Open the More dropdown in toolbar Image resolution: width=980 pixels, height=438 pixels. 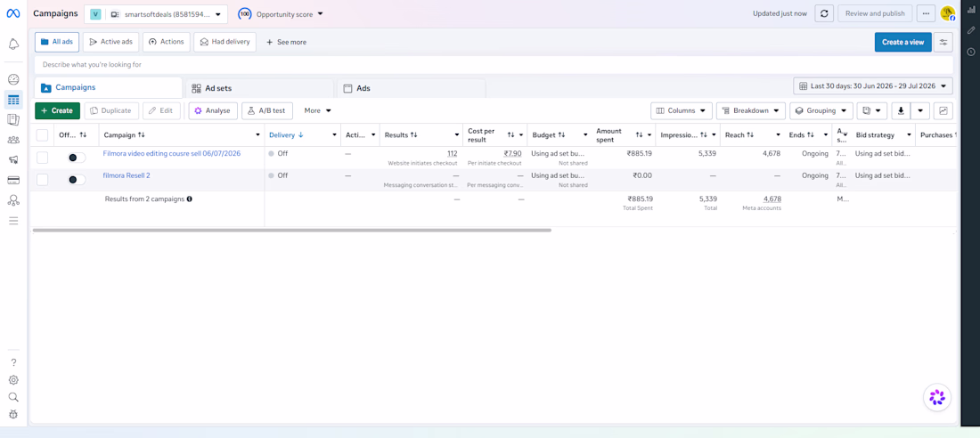pos(317,110)
